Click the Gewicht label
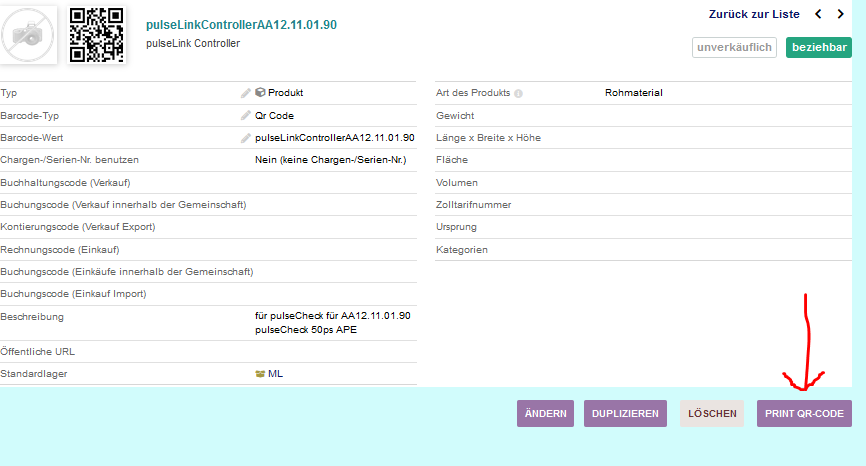This screenshot has height=466, width=866. pos(455,115)
